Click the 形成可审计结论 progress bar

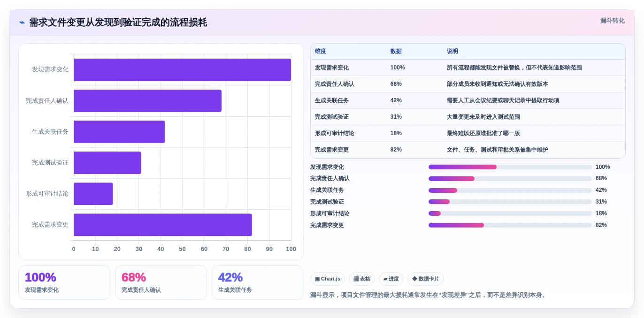(x=510, y=213)
